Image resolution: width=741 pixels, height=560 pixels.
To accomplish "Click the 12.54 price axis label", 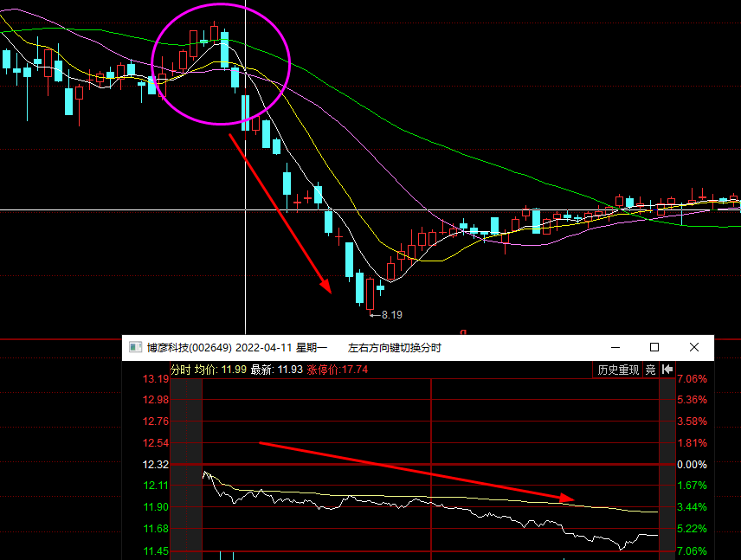I will [156, 443].
